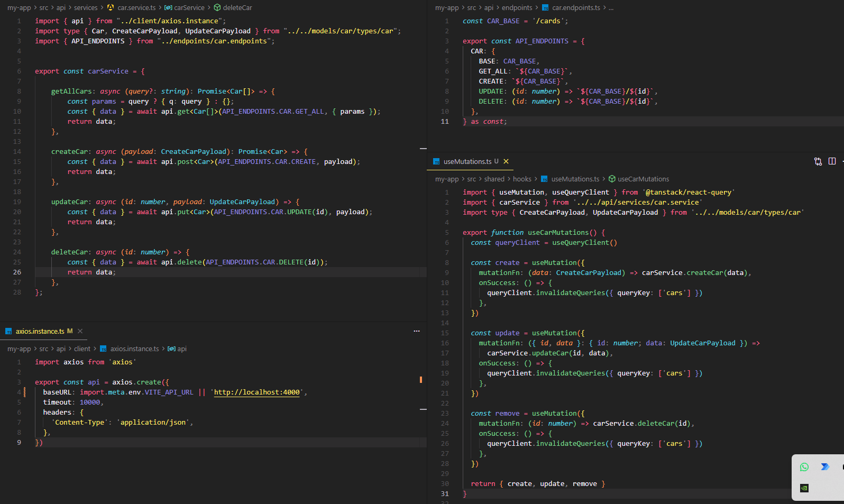Screen dimensions: 844x504
Task: Click 'return { create, update, remove }' line
Action: (x=538, y=483)
